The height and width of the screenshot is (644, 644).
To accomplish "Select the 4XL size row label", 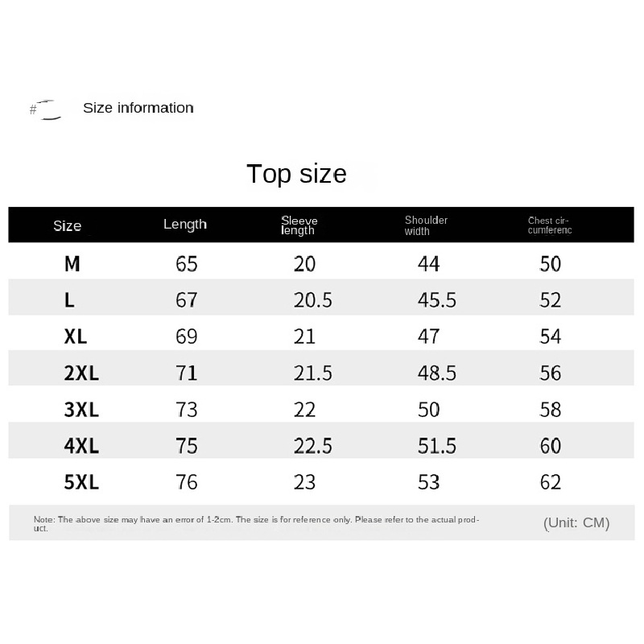I will [x=81, y=446].
